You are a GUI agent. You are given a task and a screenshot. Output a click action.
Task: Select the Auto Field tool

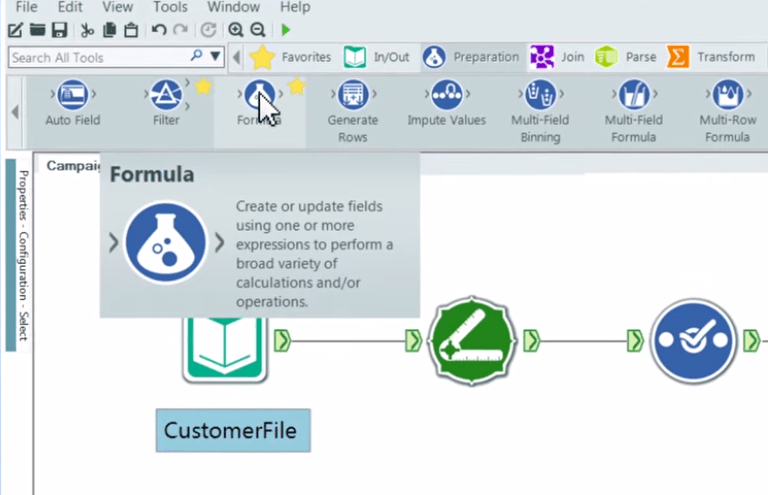coord(73,97)
